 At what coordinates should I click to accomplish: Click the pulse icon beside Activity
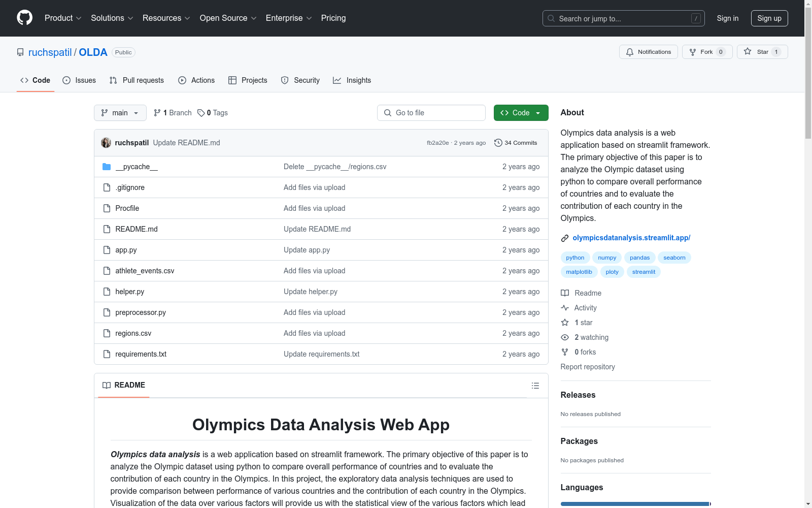tap(565, 308)
